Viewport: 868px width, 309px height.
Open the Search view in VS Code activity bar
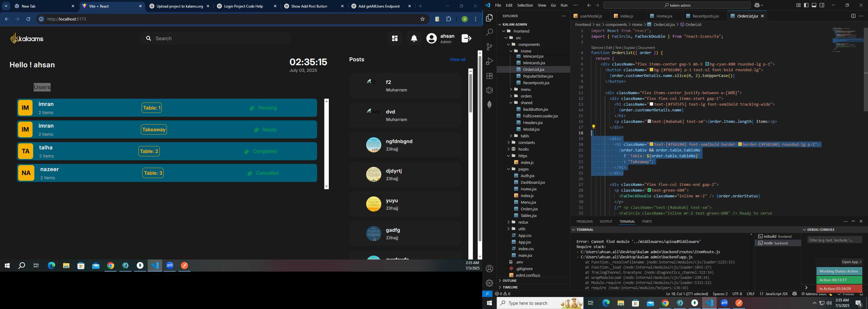click(489, 32)
